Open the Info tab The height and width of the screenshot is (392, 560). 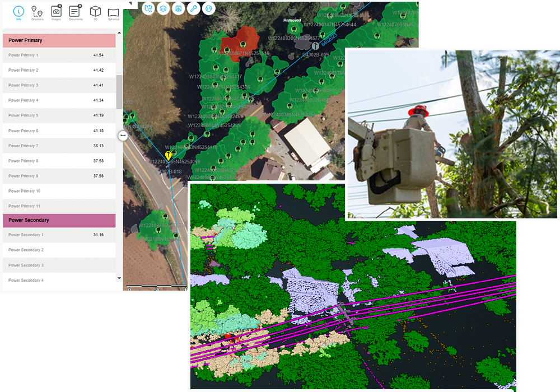[x=19, y=12]
